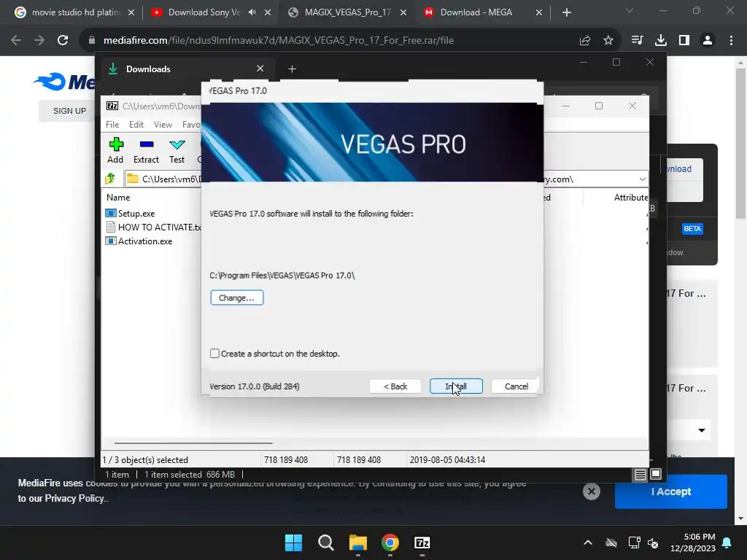747x560 pixels.
Task: Open notifications bell in taskbar
Action: coord(727,542)
